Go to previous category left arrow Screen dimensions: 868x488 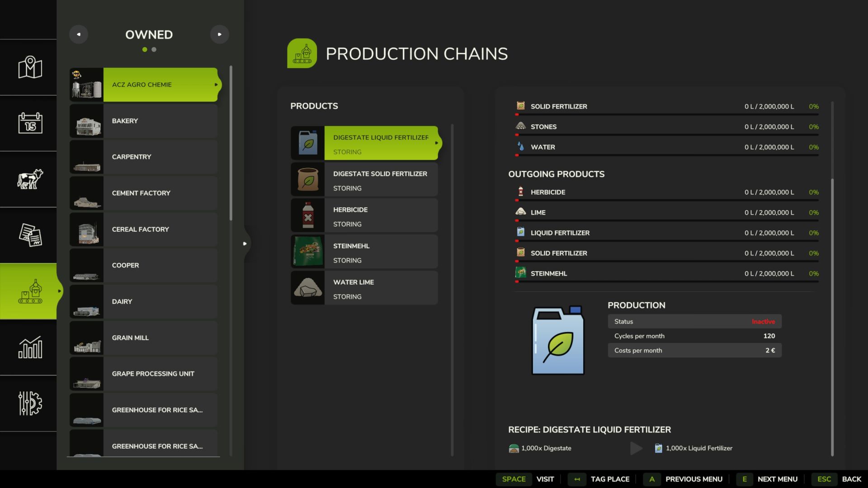[x=79, y=34]
